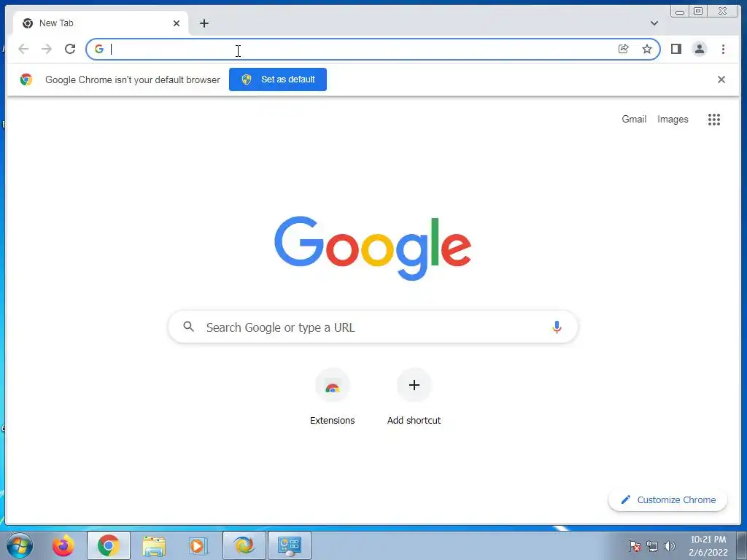Click the back navigation arrow
The height and width of the screenshot is (560, 747).
point(23,49)
